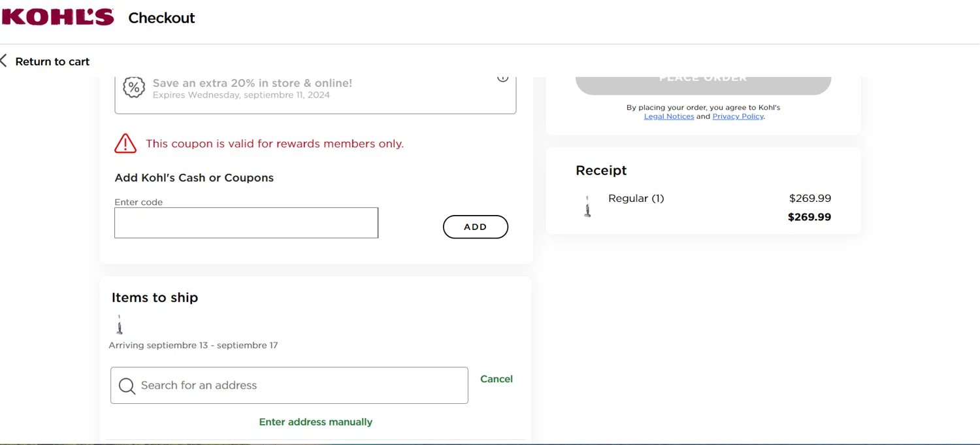This screenshot has height=445, width=980.
Task: Choose Enter address manually
Action: pos(316,422)
